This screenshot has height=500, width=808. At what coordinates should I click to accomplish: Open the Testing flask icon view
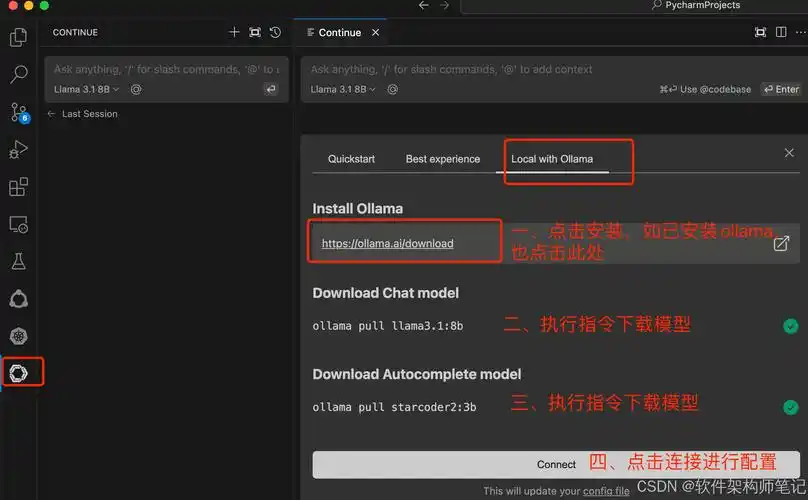point(18,261)
